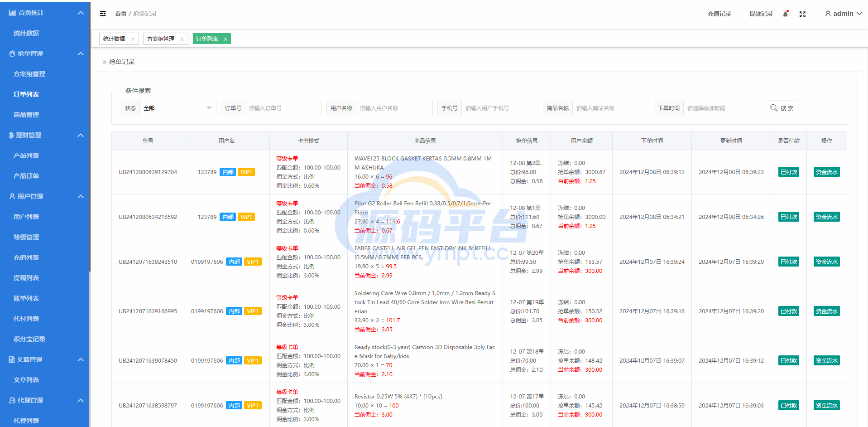Focus the 用户名称 input field
This screenshot has width=868, height=427.
click(x=394, y=108)
